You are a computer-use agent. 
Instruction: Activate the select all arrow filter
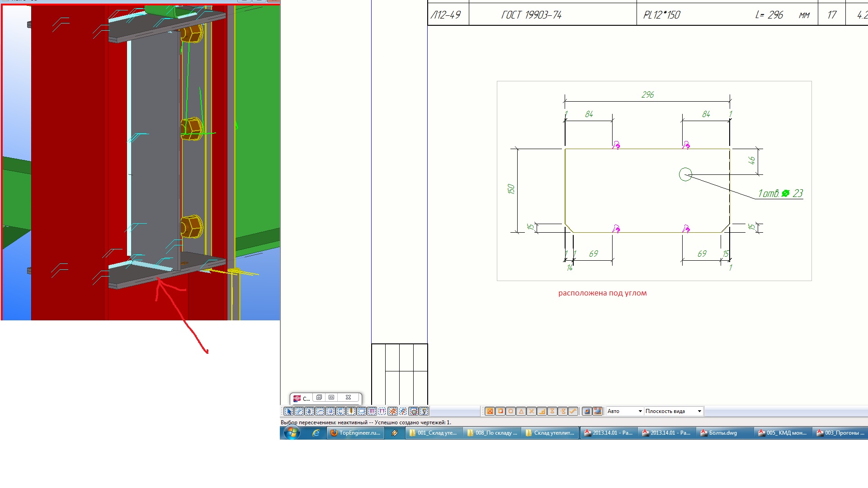coord(289,411)
